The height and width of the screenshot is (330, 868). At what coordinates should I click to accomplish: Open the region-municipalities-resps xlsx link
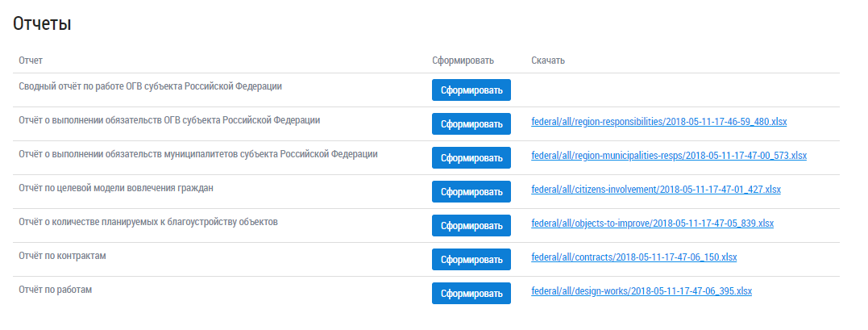point(669,156)
